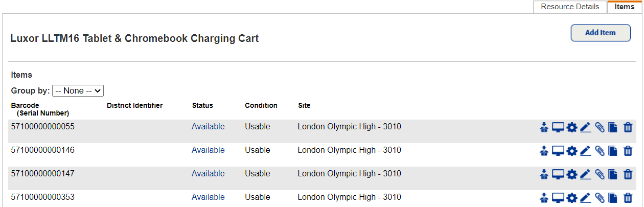Click the document copy icon for item 57100000000146

(613, 151)
